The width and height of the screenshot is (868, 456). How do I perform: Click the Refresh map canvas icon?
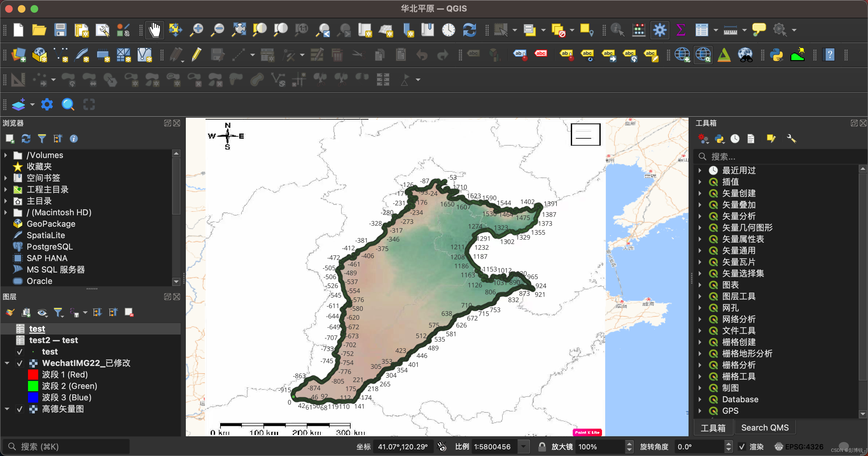click(x=469, y=30)
